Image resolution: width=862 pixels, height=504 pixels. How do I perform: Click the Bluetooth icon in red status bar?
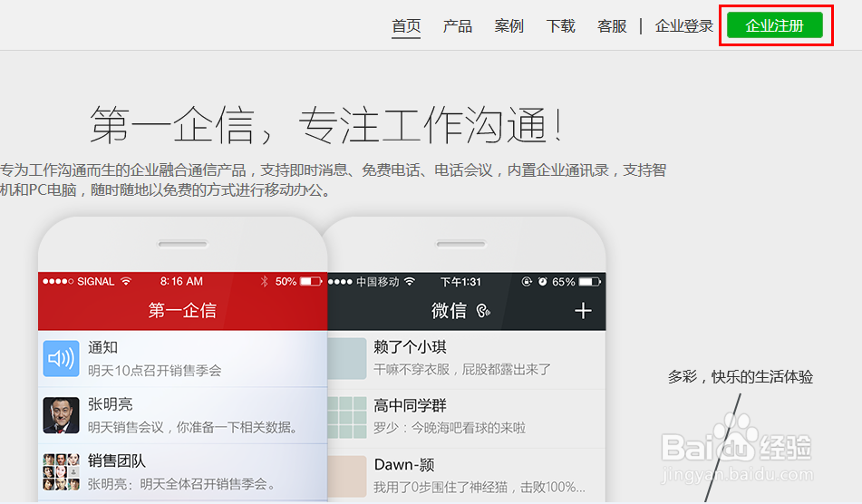click(x=264, y=281)
